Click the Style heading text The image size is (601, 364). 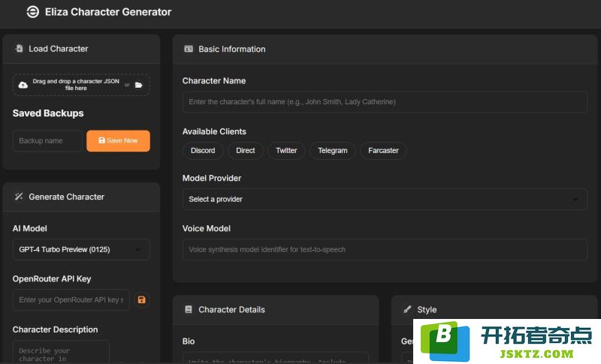[x=427, y=310]
